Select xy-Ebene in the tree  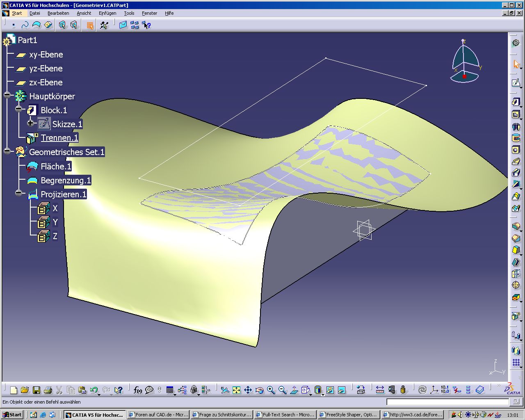(46, 55)
